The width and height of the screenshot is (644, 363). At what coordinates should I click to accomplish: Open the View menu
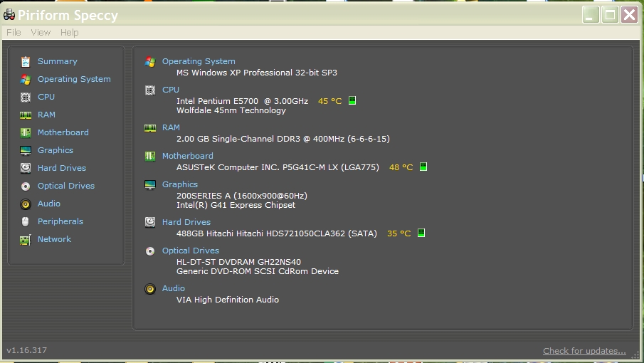point(41,33)
